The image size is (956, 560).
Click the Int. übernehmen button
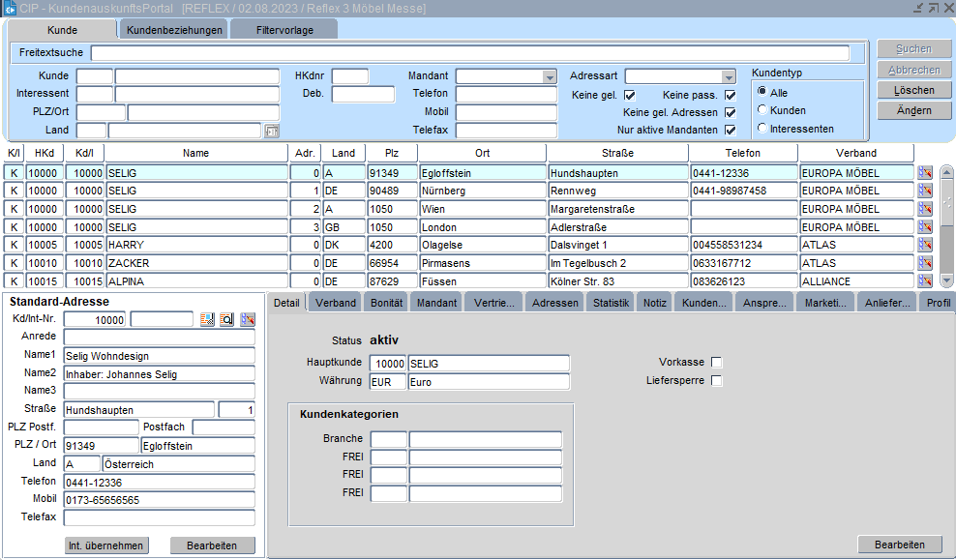coord(106,545)
